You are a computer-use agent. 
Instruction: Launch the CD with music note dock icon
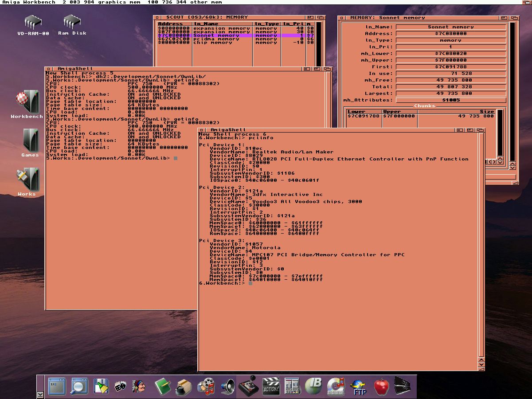(x=336, y=386)
